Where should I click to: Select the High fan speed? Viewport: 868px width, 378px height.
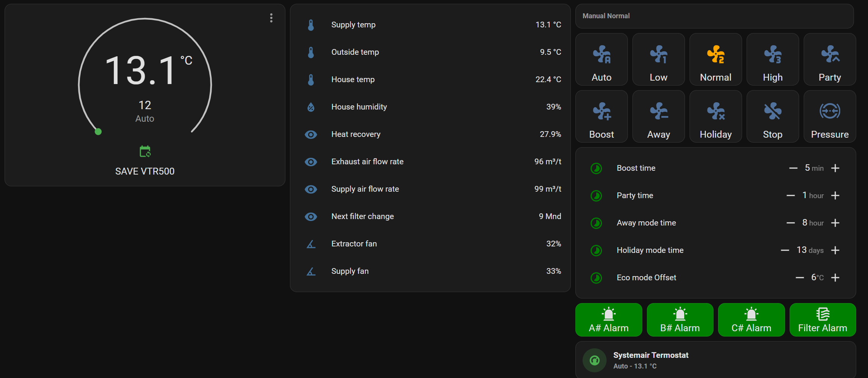[x=772, y=59]
